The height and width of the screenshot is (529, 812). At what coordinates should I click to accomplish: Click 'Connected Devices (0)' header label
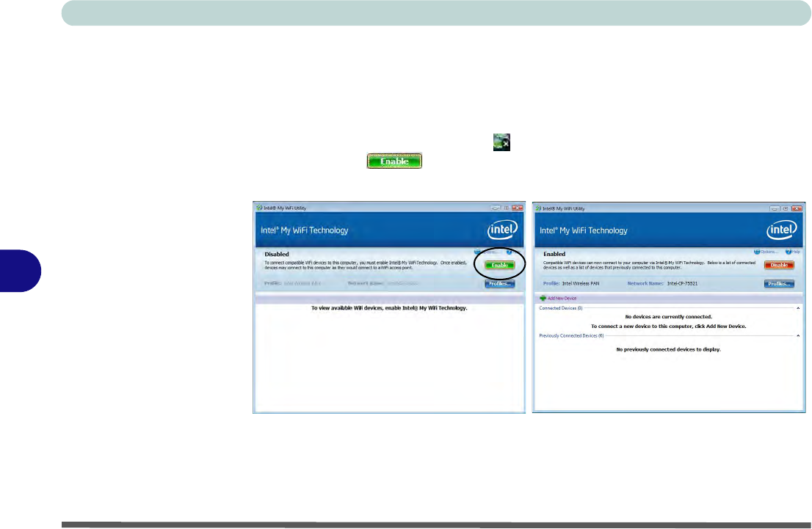[561, 308]
